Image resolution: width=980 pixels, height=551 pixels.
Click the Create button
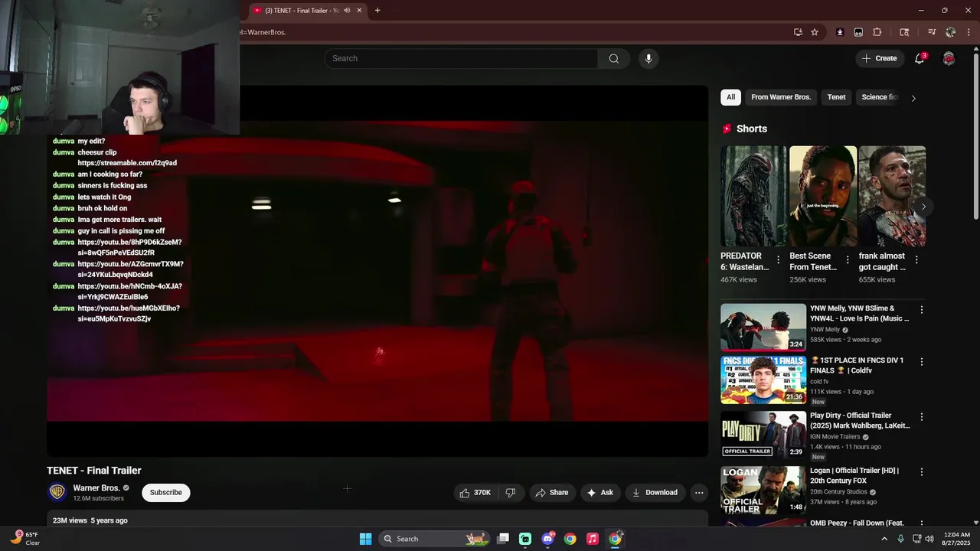coord(879,58)
